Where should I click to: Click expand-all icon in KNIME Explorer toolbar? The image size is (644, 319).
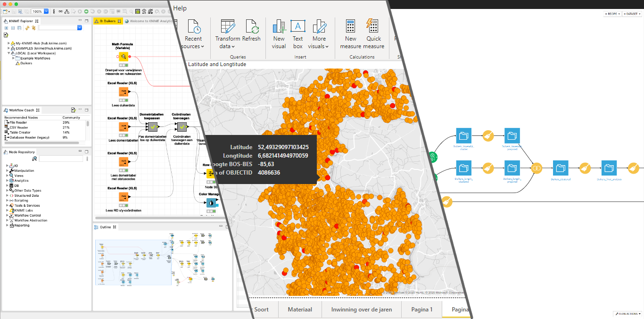coord(6,28)
